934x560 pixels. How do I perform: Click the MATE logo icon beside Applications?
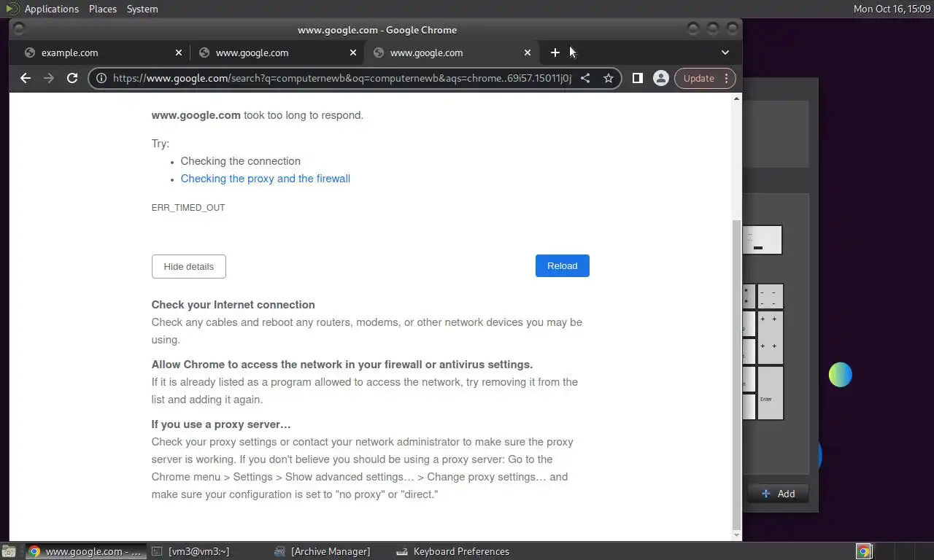12,9
